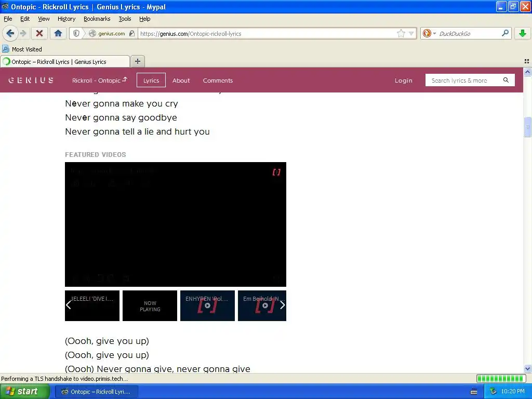Click the Genius bracket logo in video
The image size is (532, 399).
click(x=276, y=172)
